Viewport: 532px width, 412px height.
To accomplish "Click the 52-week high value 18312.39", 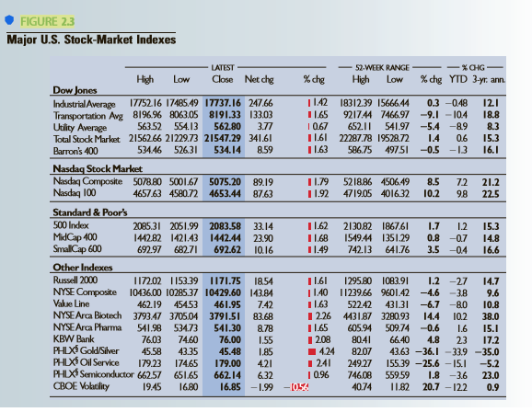I will [355, 103].
